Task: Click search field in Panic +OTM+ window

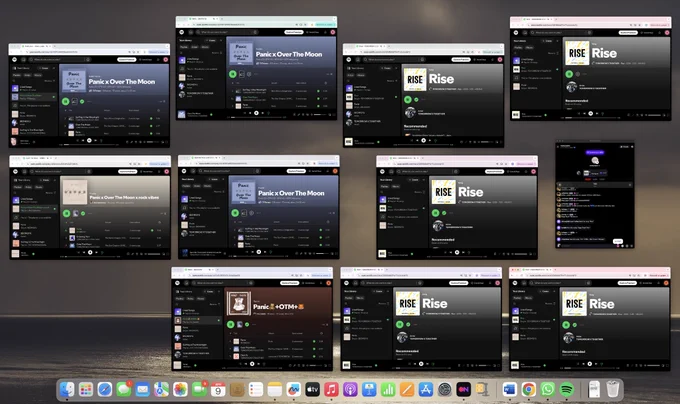Action: (221, 283)
